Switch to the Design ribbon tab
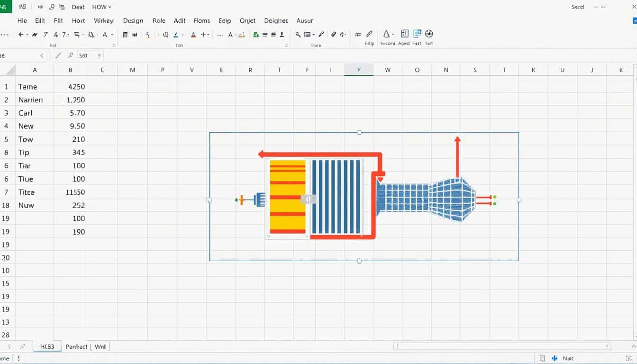The image size is (637, 364). (x=133, y=20)
